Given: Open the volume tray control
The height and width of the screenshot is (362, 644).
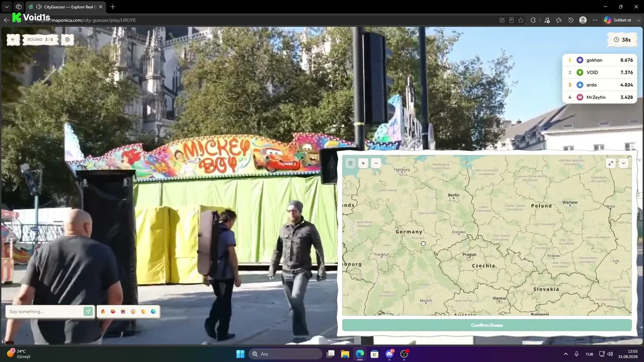Looking at the screenshot, I should click(x=610, y=354).
